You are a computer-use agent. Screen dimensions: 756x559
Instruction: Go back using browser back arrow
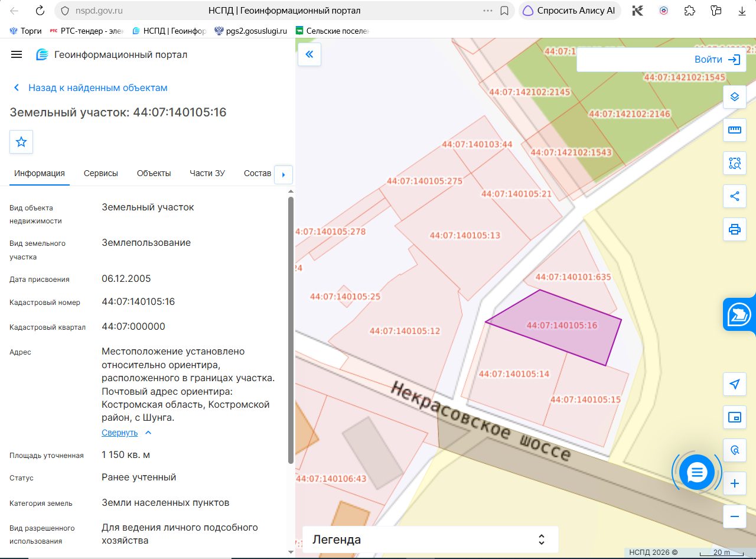(x=14, y=11)
